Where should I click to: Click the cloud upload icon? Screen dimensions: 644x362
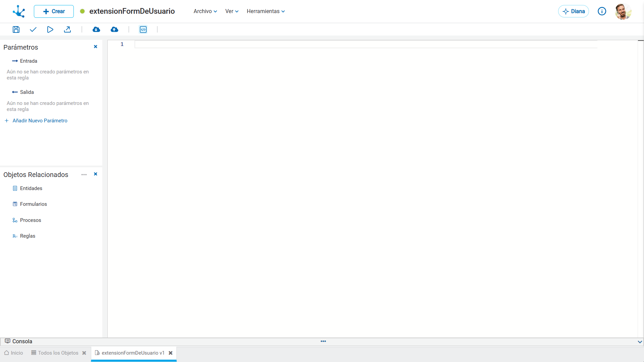pos(114,29)
